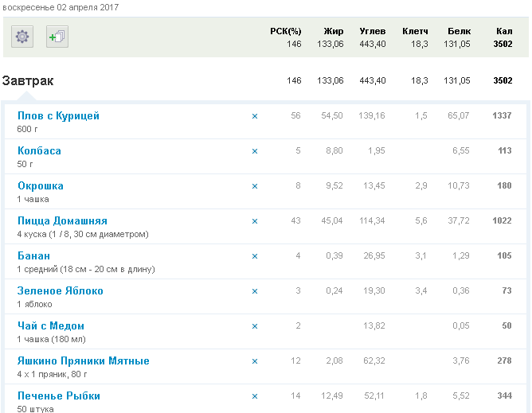Image resolution: width=532 pixels, height=413 pixels.
Task: Click the Завтрак meal heading
Action: pos(28,80)
